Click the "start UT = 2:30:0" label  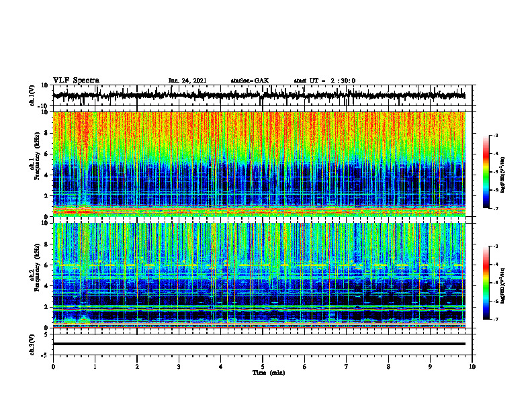pyautogui.click(x=324, y=81)
